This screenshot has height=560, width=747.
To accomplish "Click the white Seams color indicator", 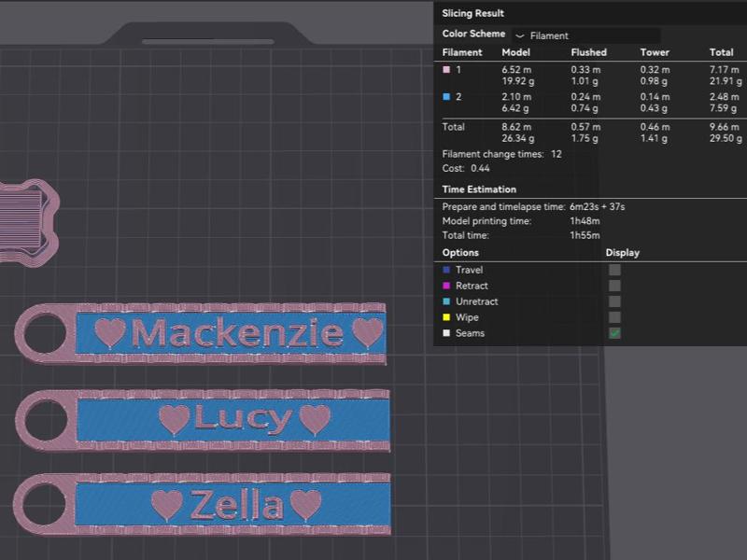I will click(x=445, y=333).
